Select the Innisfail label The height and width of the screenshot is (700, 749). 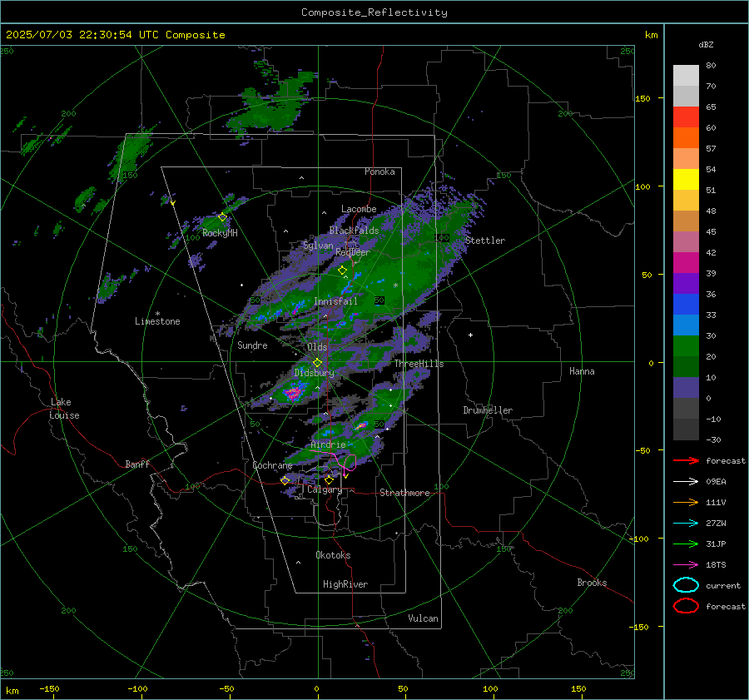point(335,301)
